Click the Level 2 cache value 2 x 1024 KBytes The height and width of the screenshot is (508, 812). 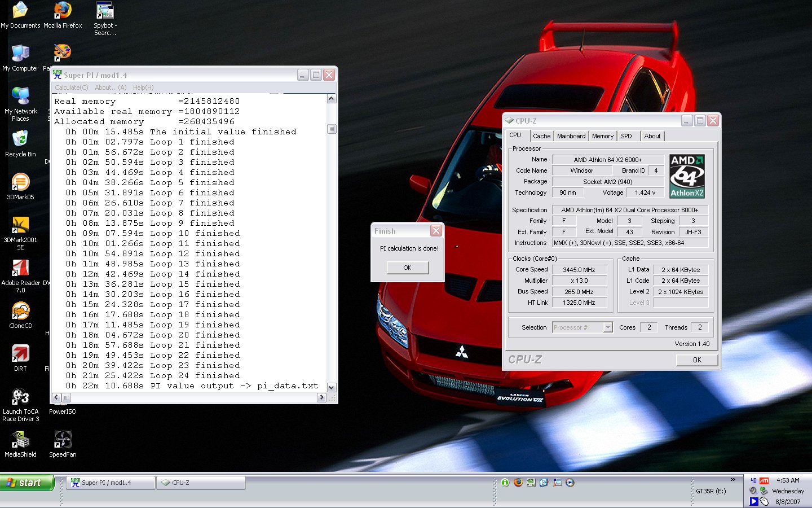point(681,292)
